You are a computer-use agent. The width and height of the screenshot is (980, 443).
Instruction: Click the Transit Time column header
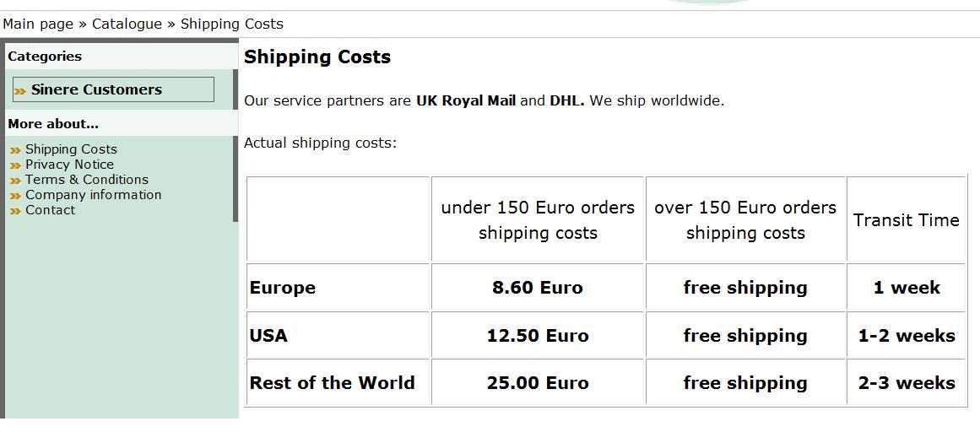[906, 220]
